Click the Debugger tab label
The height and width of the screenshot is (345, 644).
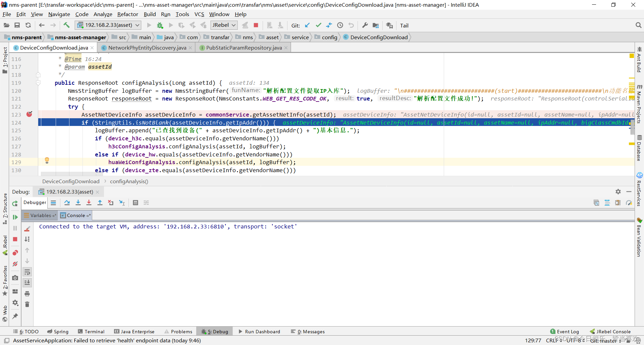click(35, 202)
